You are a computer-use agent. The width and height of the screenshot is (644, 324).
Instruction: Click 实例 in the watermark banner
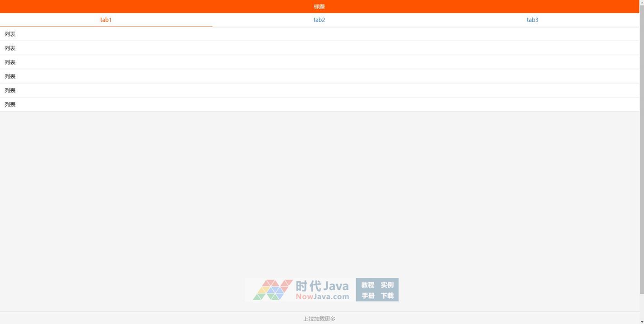point(387,285)
